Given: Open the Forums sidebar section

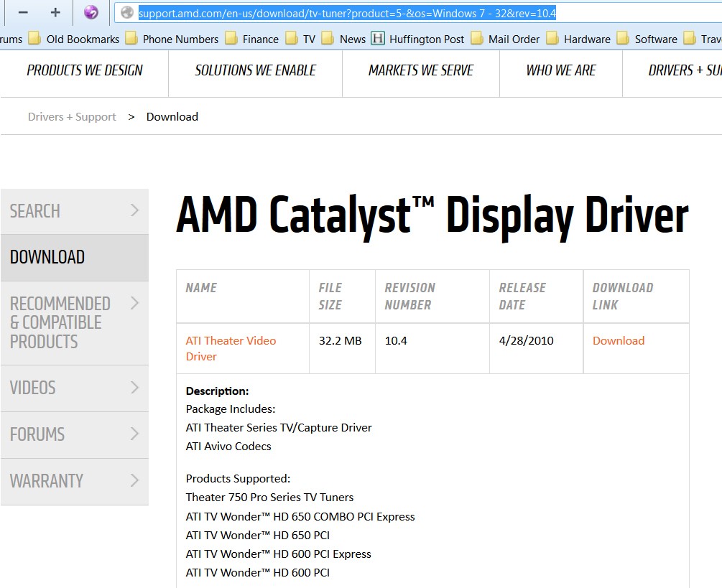Looking at the screenshot, I should click(75, 435).
